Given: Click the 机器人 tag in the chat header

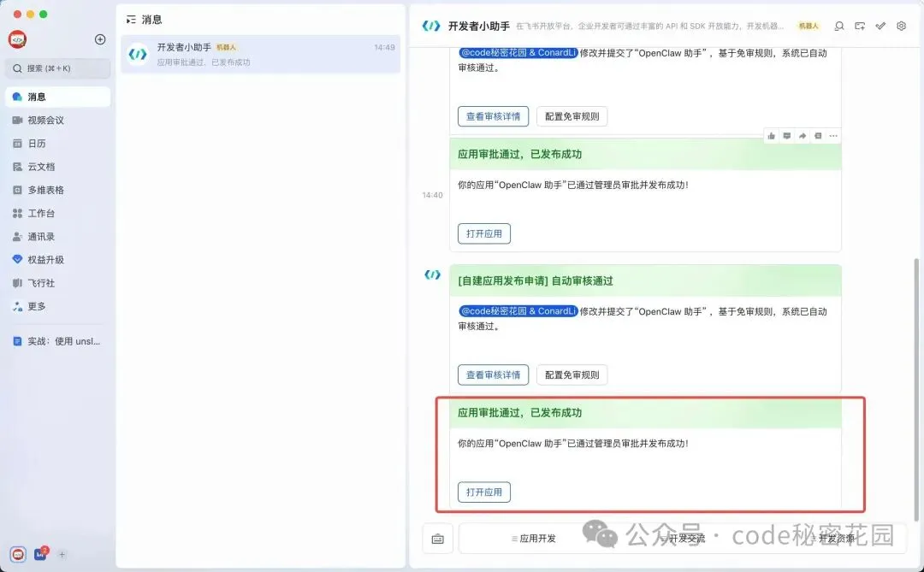Looking at the screenshot, I should (808, 26).
